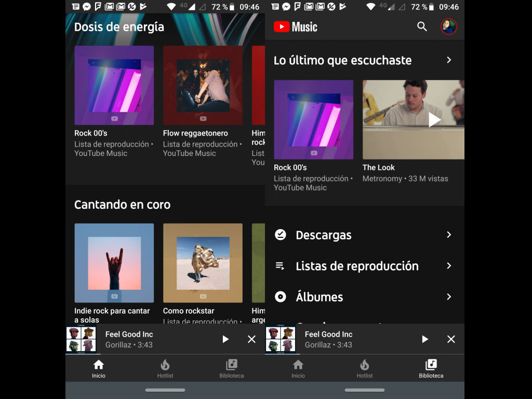The width and height of the screenshot is (532, 399).
Task: Tap battery icon in right status bar
Action: tap(431, 7)
